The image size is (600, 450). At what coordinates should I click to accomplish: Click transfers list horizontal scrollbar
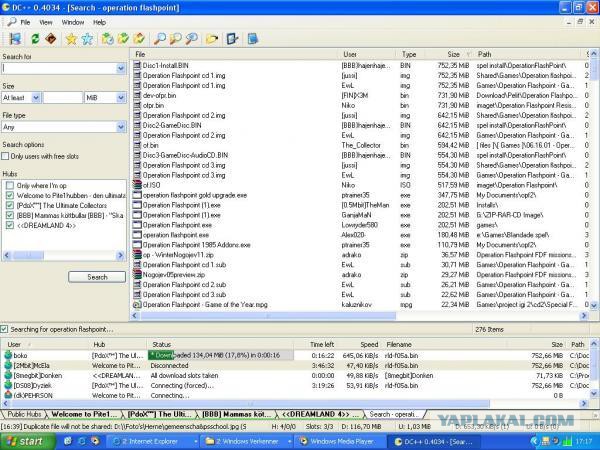[249, 403]
